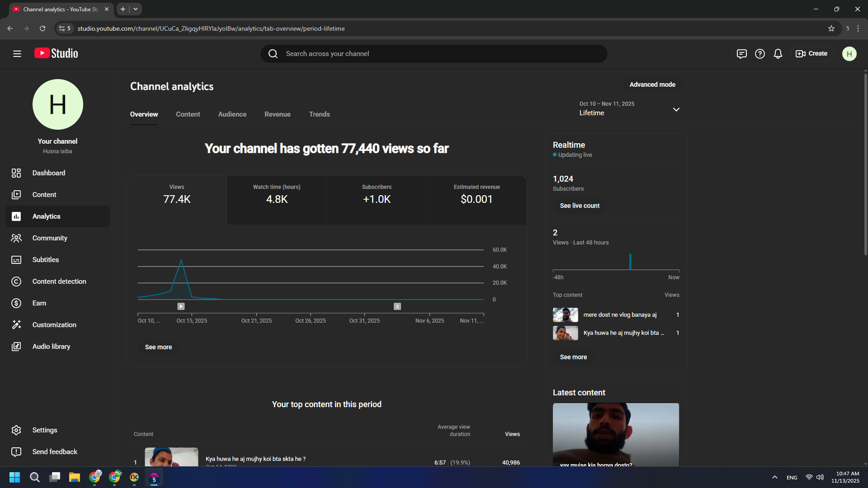
Task: Open Customization in the sidebar
Action: 54,325
